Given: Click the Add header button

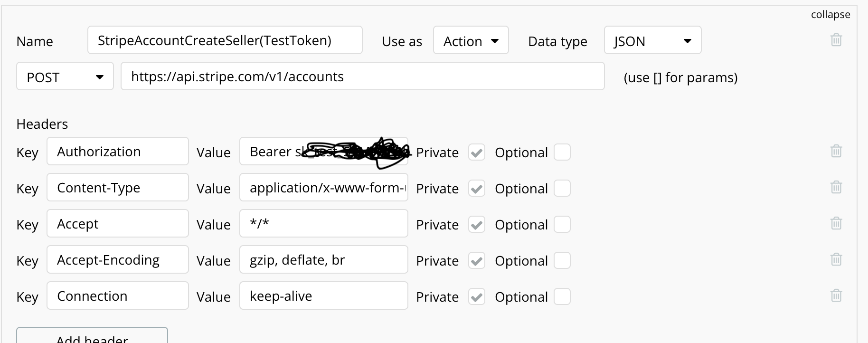Looking at the screenshot, I should 92,336.
